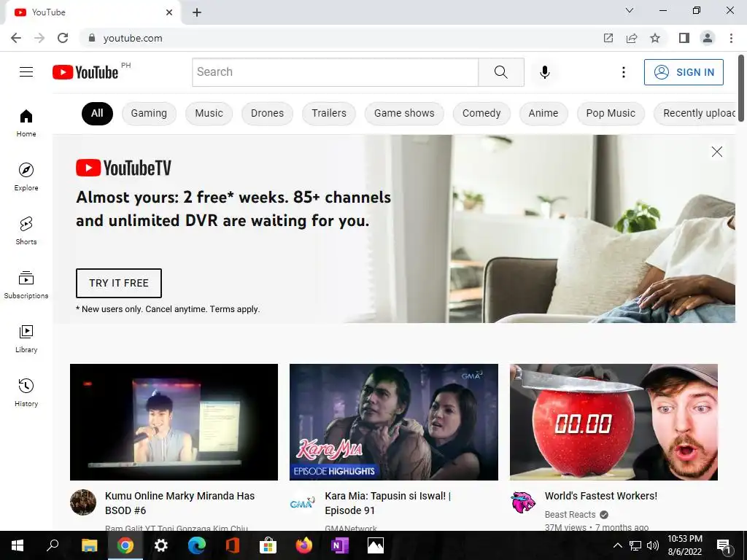This screenshot has width=747, height=560.
Task: Close the YouTube browser tab
Action: 169,12
